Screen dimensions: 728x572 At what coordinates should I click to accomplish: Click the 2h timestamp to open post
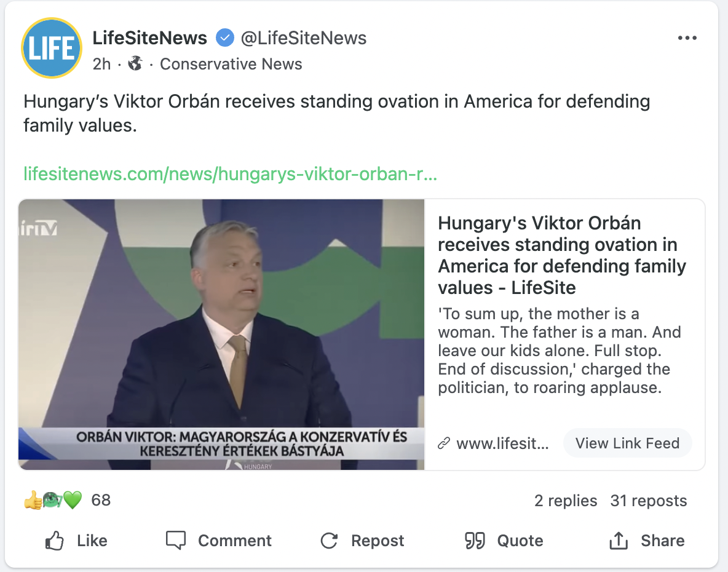point(101,63)
